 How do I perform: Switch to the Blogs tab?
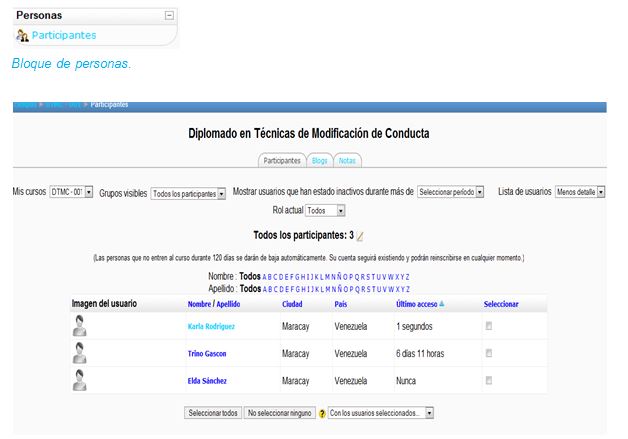319,160
